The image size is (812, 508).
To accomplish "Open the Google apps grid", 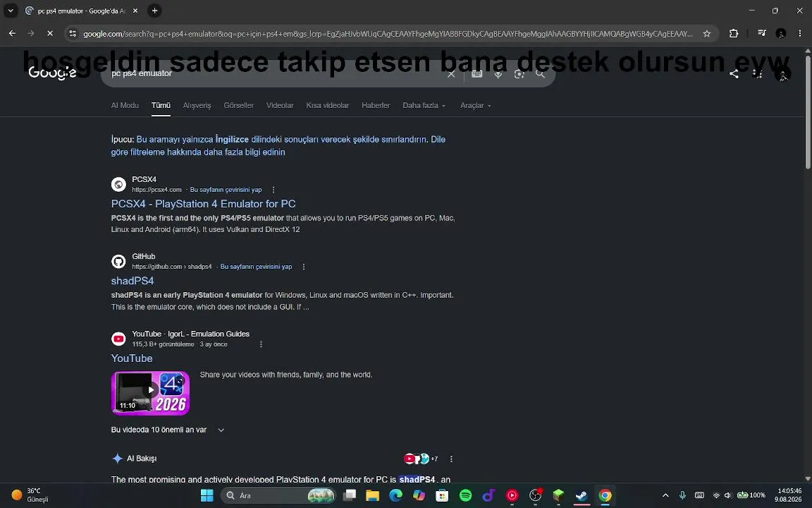I will point(758,73).
